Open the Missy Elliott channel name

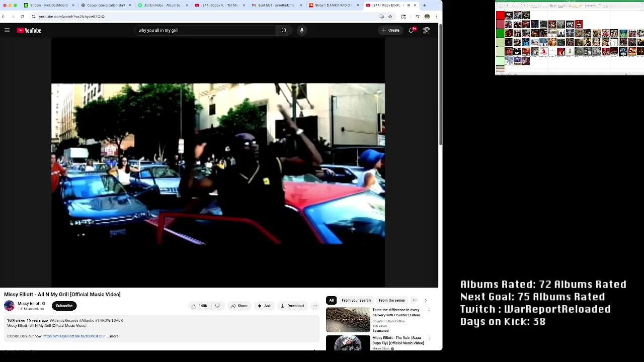29,304
